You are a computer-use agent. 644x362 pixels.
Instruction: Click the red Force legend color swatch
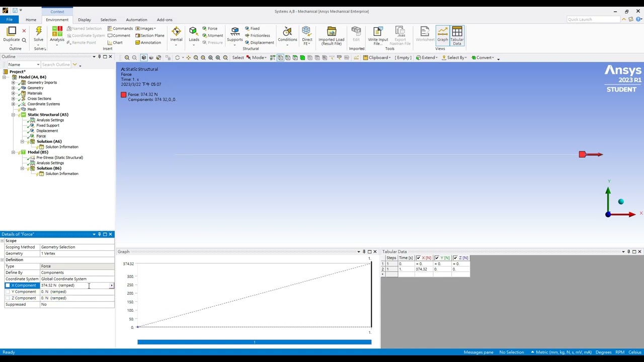(x=123, y=95)
